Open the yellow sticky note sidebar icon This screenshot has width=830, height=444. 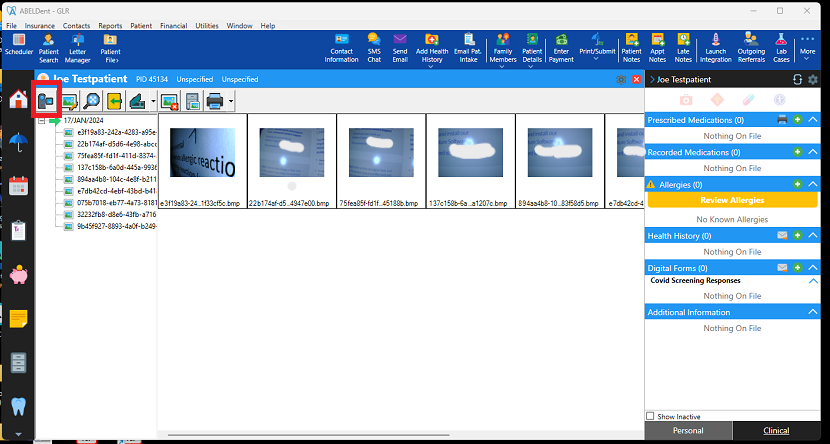18,319
